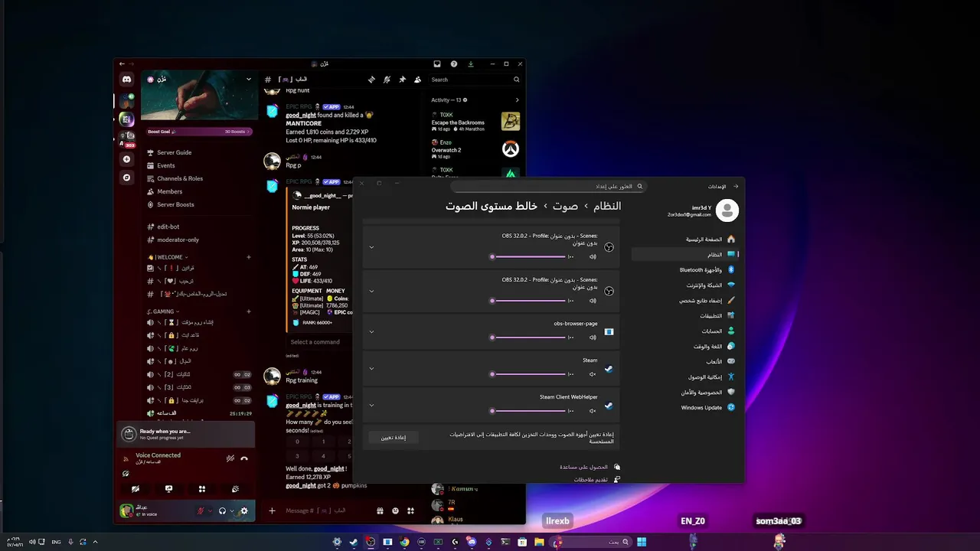Toggle notification settings bell icon in channel header
Viewport: 980px width, 551px height.
pos(387,80)
